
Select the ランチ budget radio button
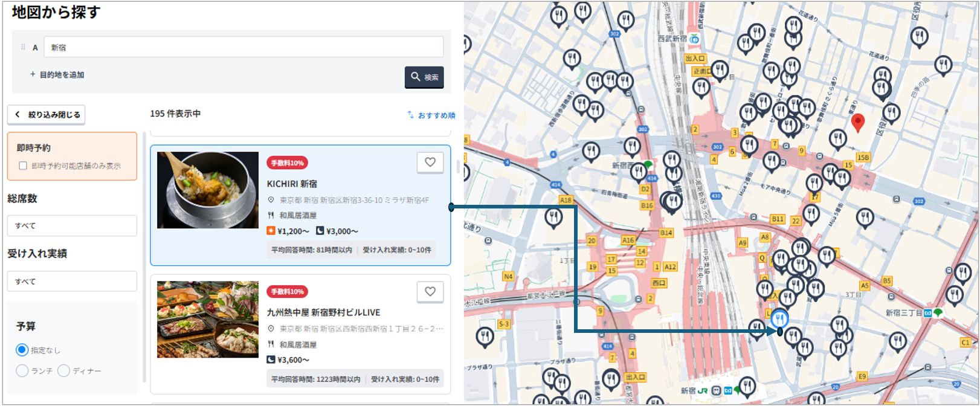pos(22,370)
